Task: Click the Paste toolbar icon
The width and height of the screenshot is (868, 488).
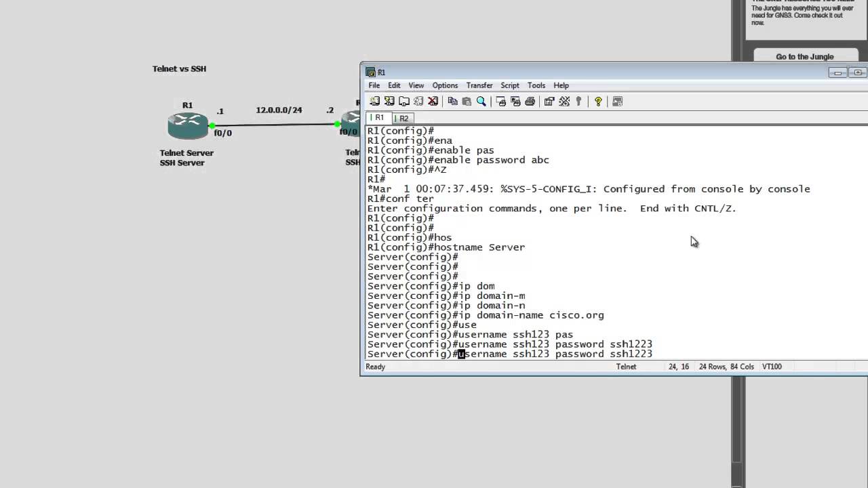Action: [x=467, y=101]
